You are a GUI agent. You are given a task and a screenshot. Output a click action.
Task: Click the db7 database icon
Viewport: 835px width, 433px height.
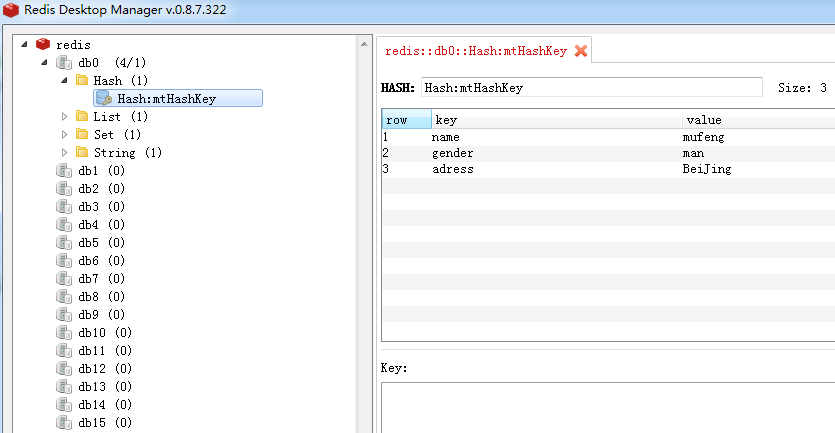64,279
